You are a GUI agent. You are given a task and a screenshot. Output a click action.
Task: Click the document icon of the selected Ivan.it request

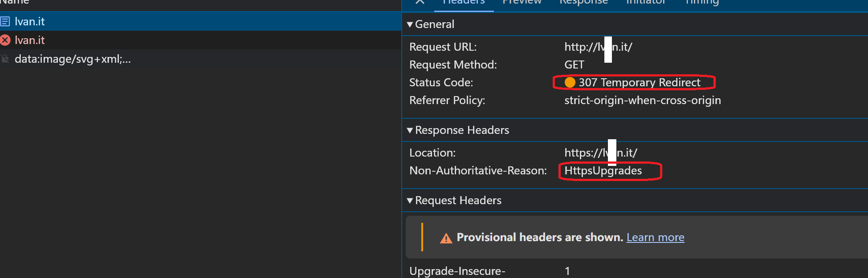tap(5, 21)
